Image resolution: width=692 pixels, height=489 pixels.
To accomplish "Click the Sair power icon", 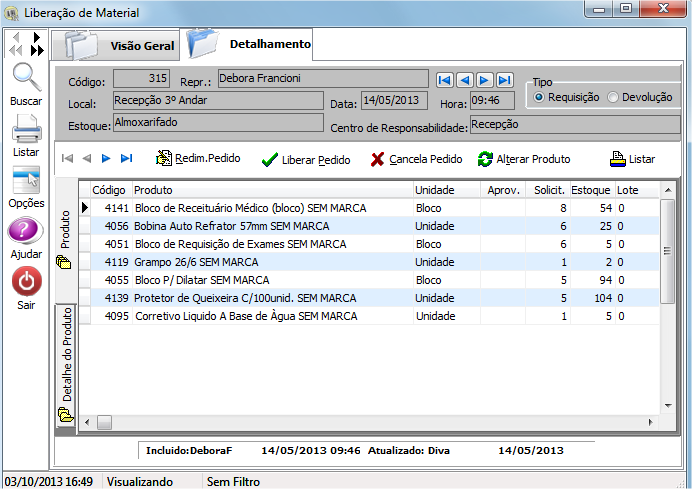I will pos(26,282).
